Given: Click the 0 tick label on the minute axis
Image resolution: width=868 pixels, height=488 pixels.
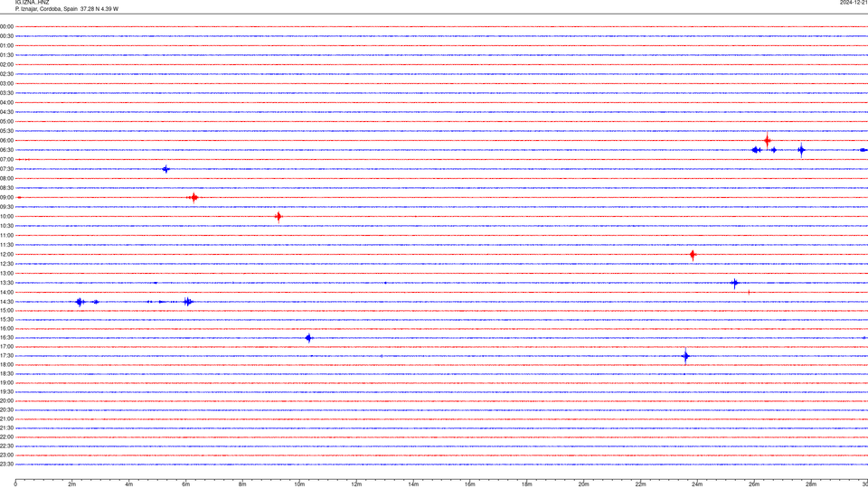Looking at the screenshot, I should (15, 484).
